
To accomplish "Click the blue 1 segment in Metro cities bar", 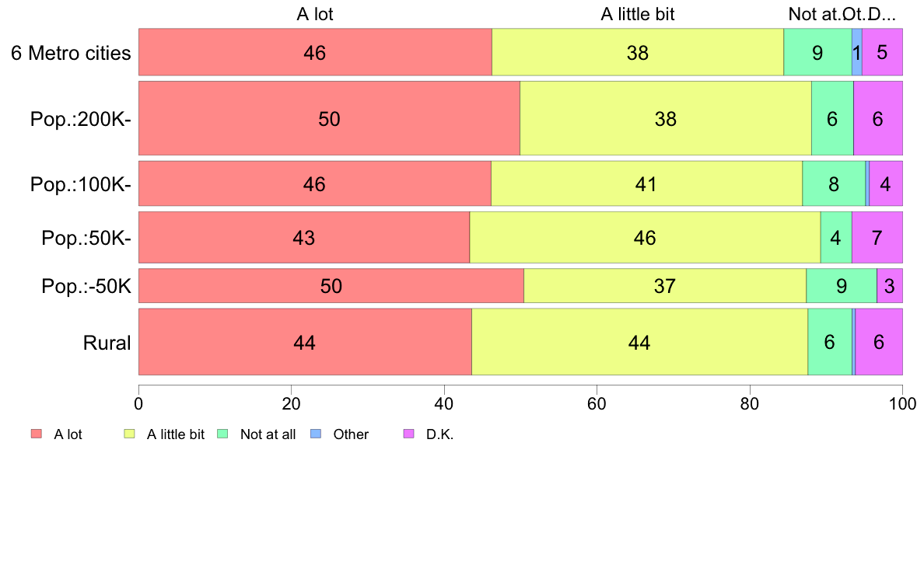I will click(856, 53).
